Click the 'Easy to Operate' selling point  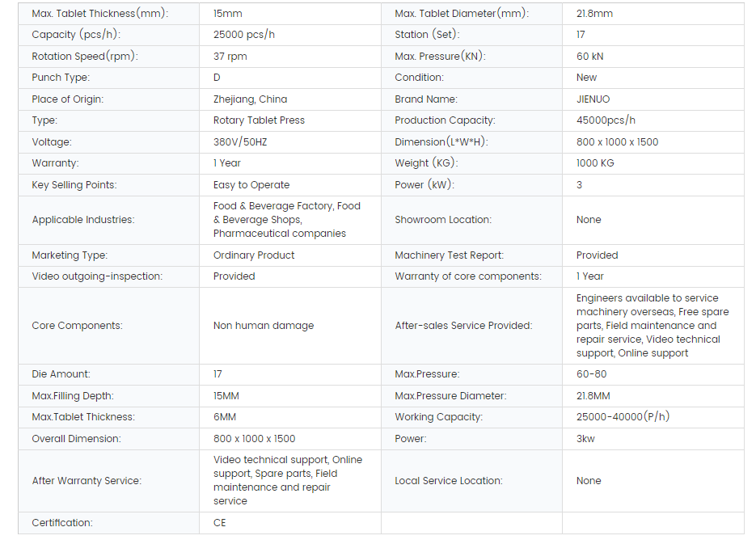tap(251, 185)
